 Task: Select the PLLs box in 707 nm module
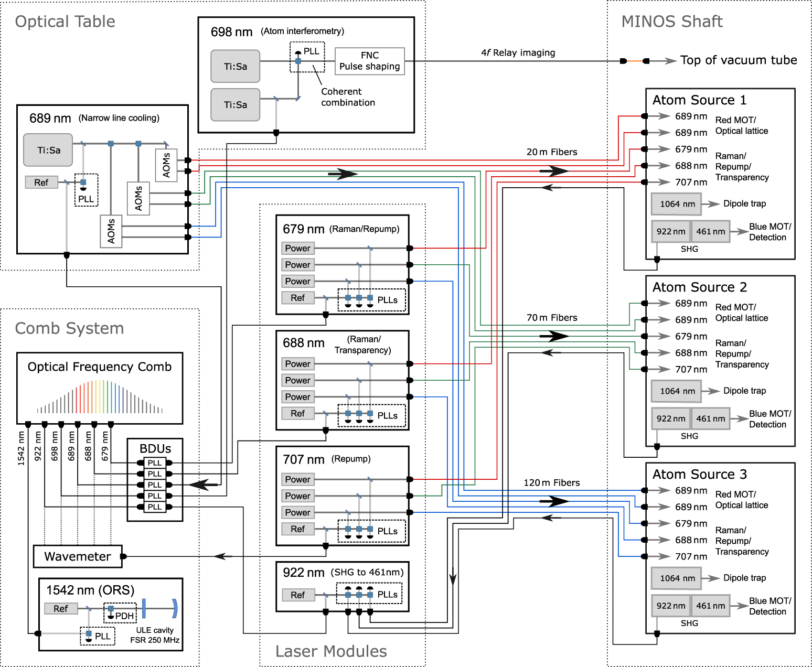pos(372,531)
